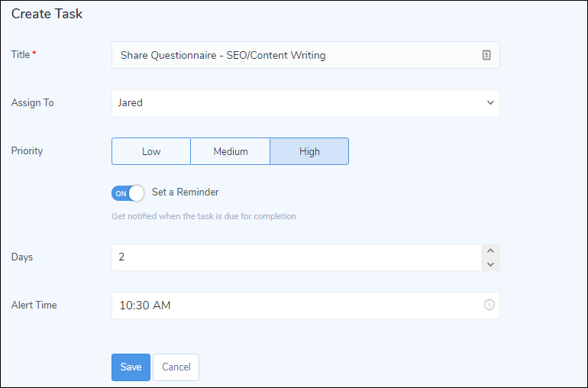The image size is (588, 388).
Task: Click the autofill icon in Title field
Action: point(486,55)
